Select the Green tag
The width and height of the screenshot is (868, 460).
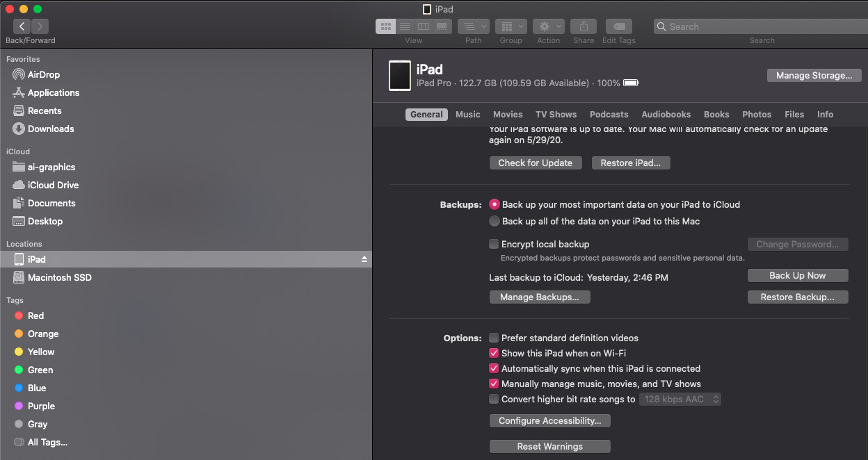pos(34,370)
